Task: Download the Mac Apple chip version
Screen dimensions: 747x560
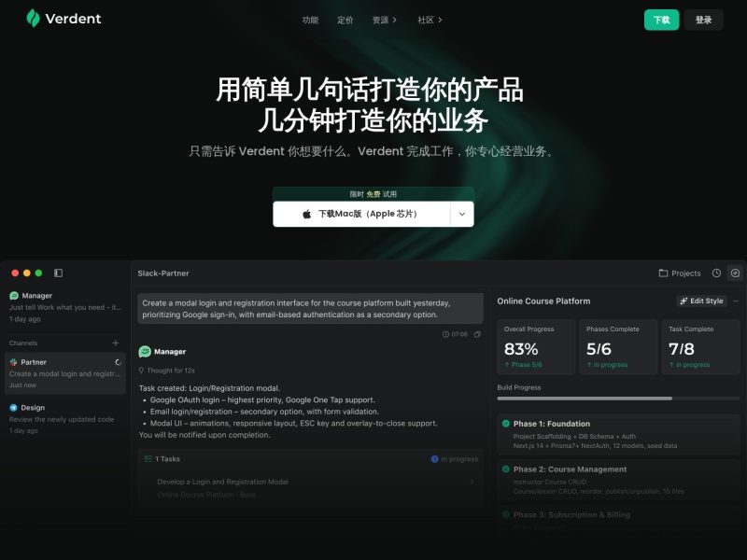Action: pos(361,214)
